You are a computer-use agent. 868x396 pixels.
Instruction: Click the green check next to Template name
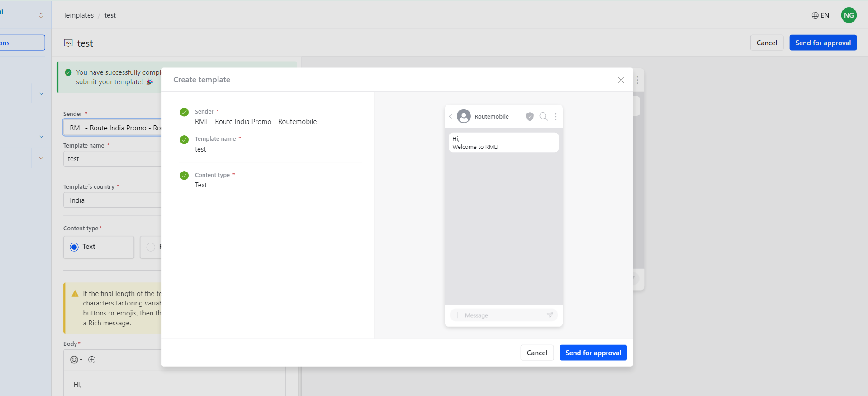pyautogui.click(x=184, y=139)
